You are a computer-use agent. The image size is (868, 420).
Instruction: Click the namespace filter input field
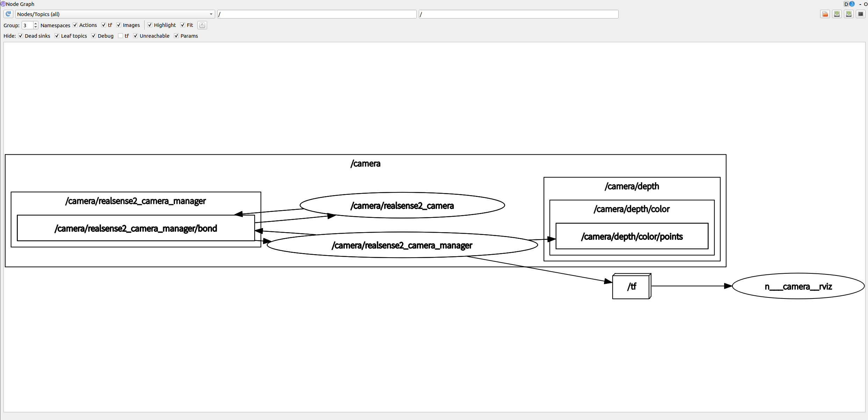click(x=316, y=14)
